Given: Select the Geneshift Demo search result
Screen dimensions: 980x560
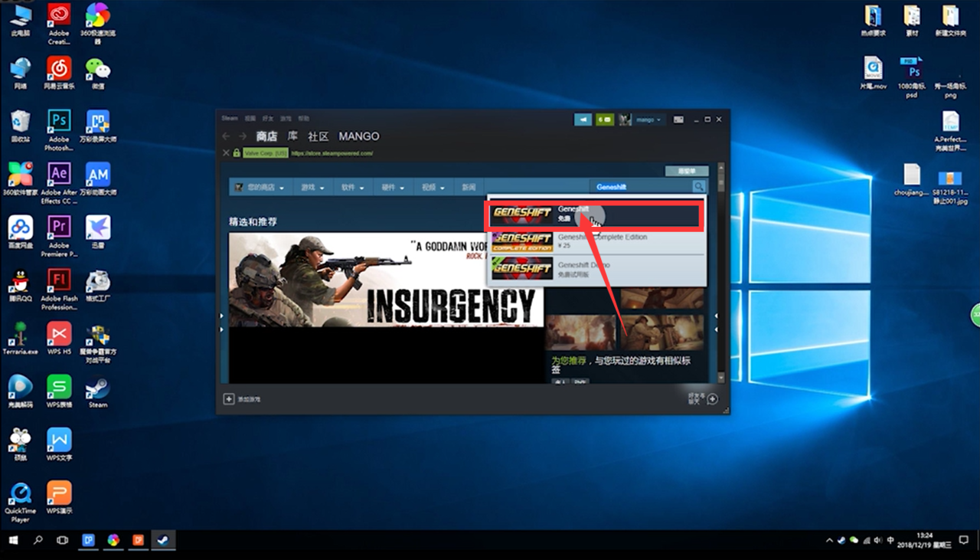Looking at the screenshot, I should coord(596,269).
